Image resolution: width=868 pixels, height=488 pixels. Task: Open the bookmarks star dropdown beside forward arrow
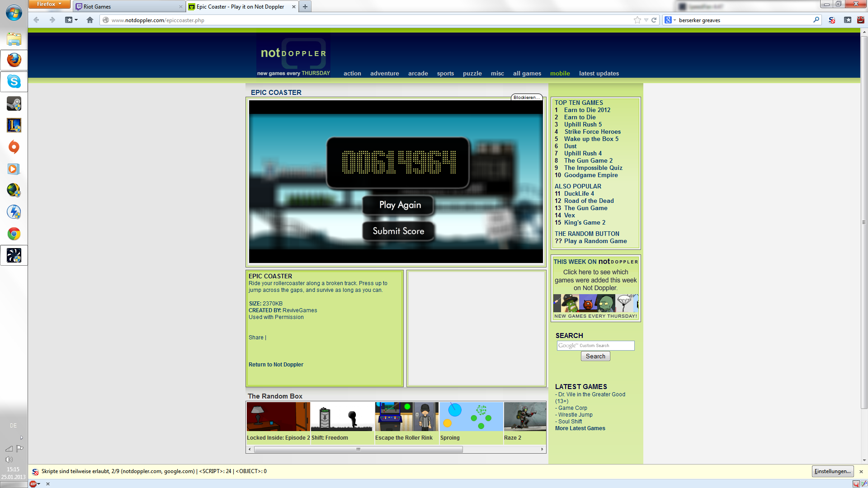(x=71, y=20)
